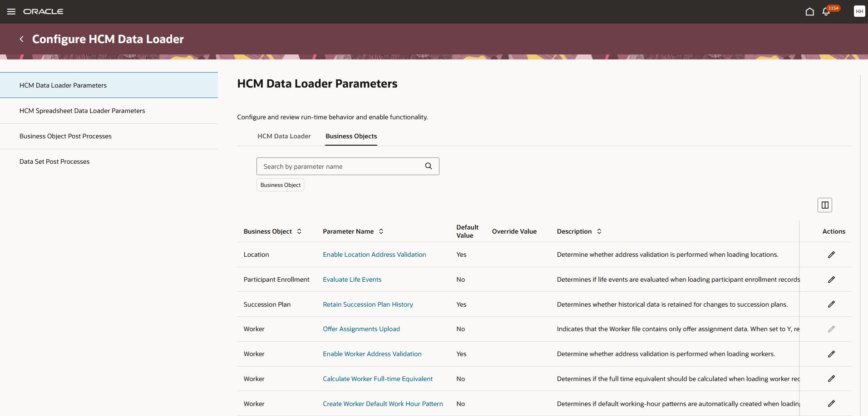Open Create Worker Default Work Hour Pattern

pos(383,404)
